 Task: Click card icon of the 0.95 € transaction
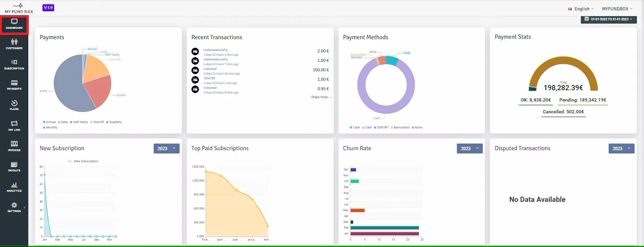click(x=195, y=89)
